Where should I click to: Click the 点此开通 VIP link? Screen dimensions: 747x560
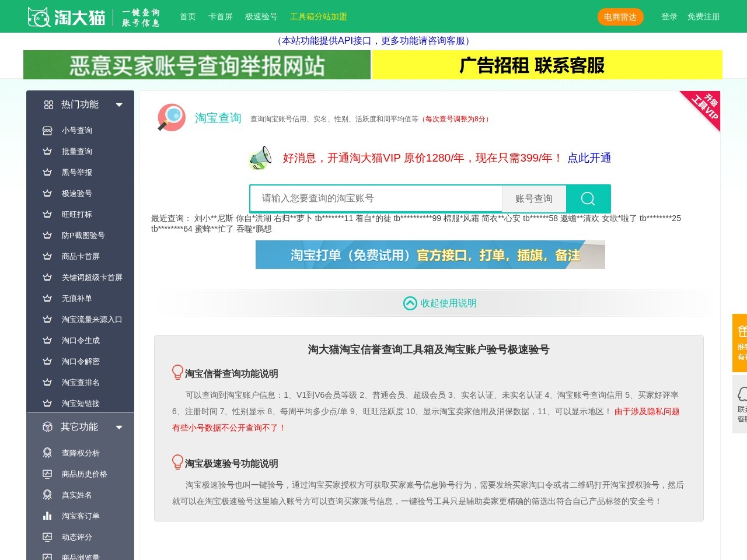[589, 158]
